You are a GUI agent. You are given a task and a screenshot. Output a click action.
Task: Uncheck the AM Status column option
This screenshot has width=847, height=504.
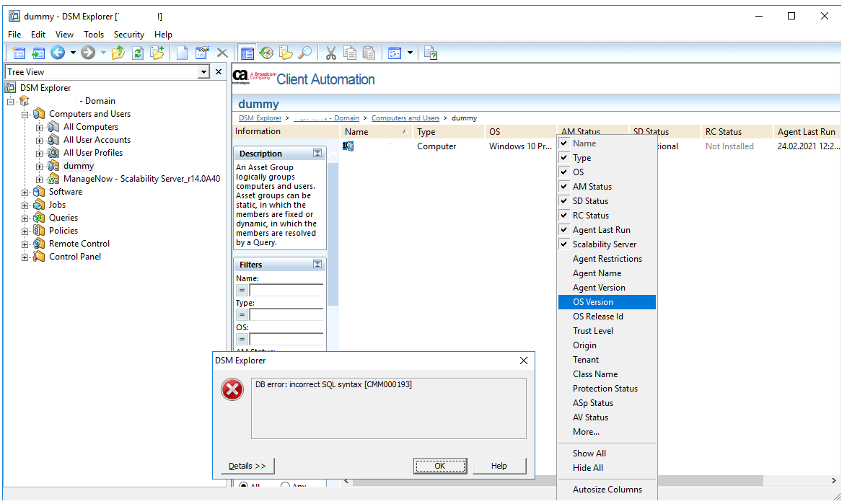coord(564,187)
